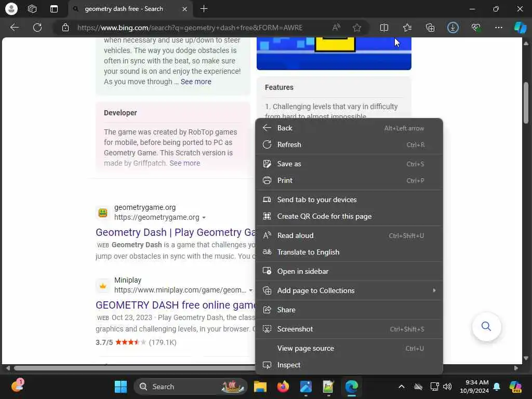Viewport: 532px width, 399px height.
Task: Open Copilot sidebar icon
Action: [x=520, y=28]
